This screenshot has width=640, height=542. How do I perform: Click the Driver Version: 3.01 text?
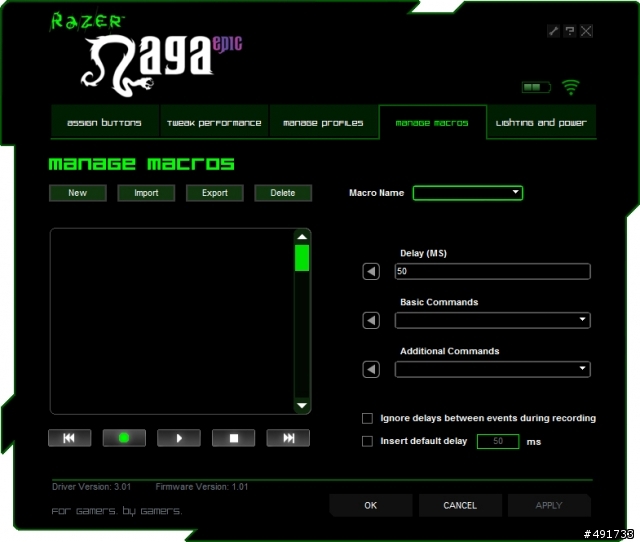(91, 486)
